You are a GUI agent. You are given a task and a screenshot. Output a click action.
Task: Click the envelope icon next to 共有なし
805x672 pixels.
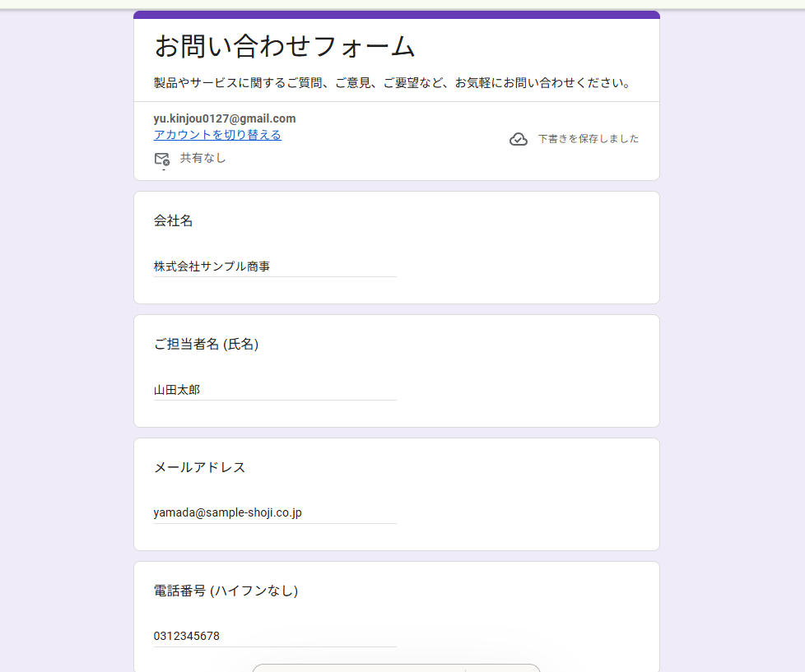point(162,157)
